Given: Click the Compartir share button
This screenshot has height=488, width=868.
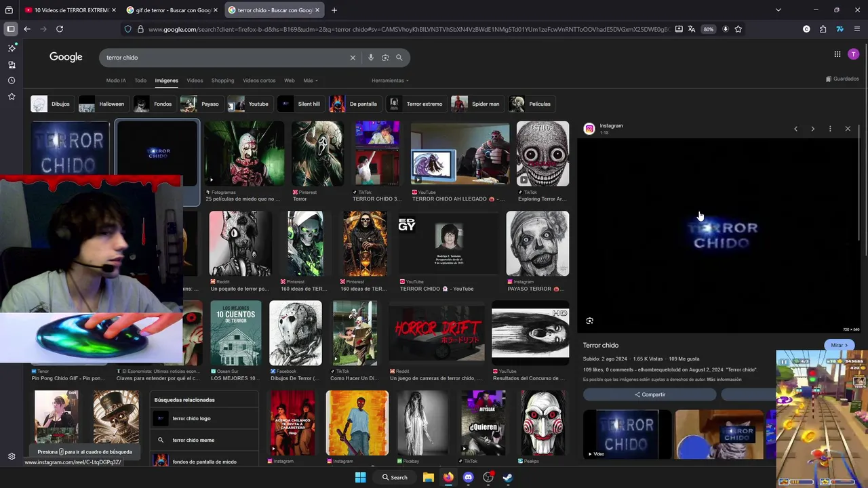Looking at the screenshot, I should [650, 394].
